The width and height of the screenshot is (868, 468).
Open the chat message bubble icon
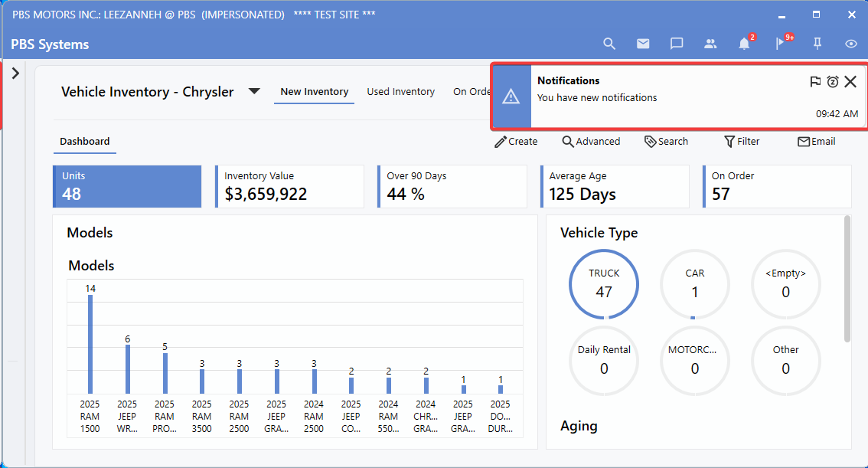677,44
